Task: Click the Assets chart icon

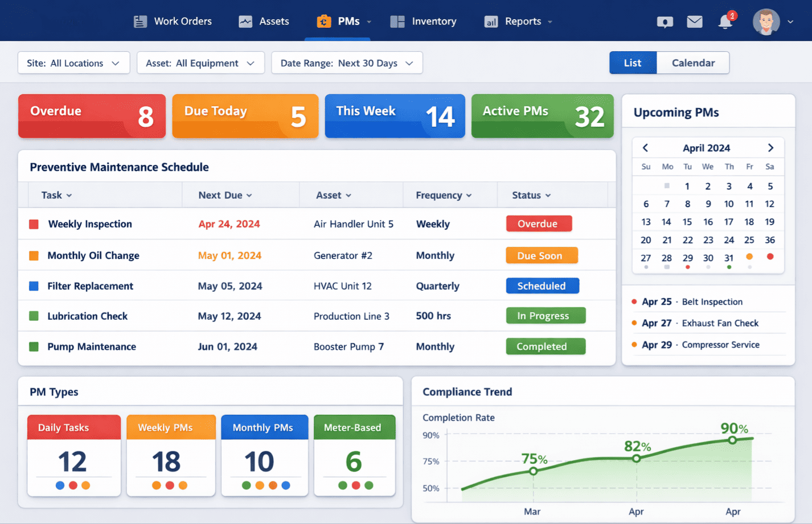Action: click(x=245, y=22)
